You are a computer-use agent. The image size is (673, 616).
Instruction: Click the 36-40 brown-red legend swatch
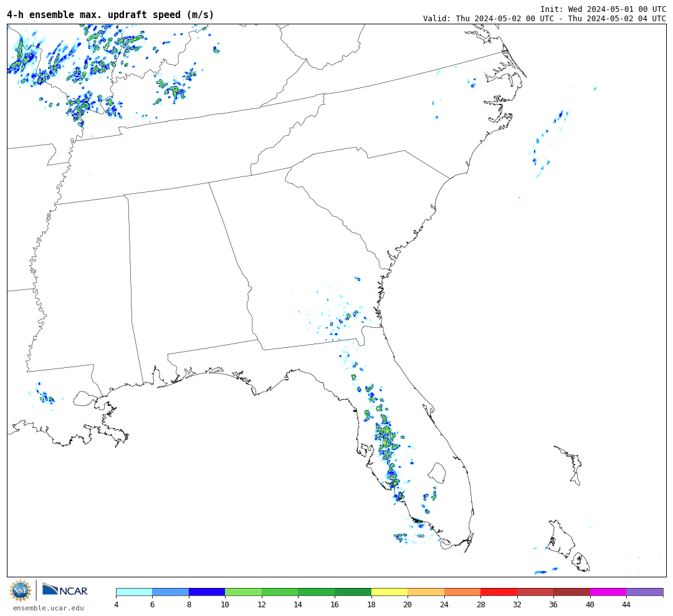pos(571,592)
